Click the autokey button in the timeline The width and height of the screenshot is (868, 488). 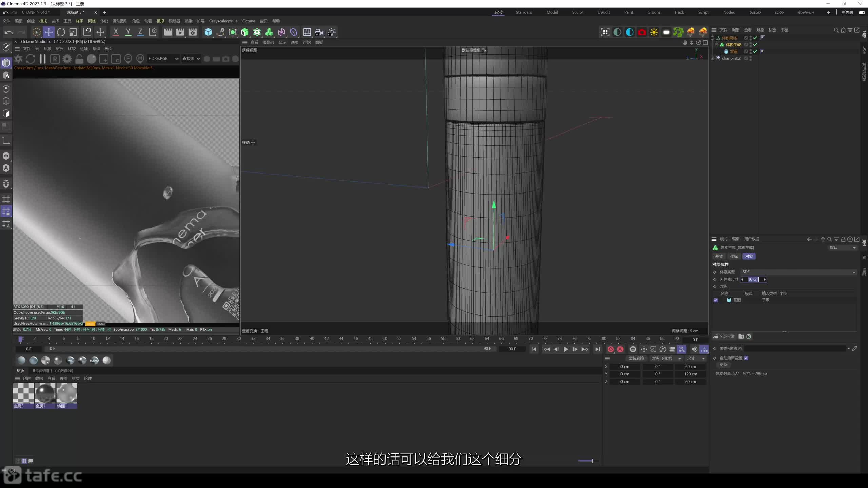(x=620, y=349)
